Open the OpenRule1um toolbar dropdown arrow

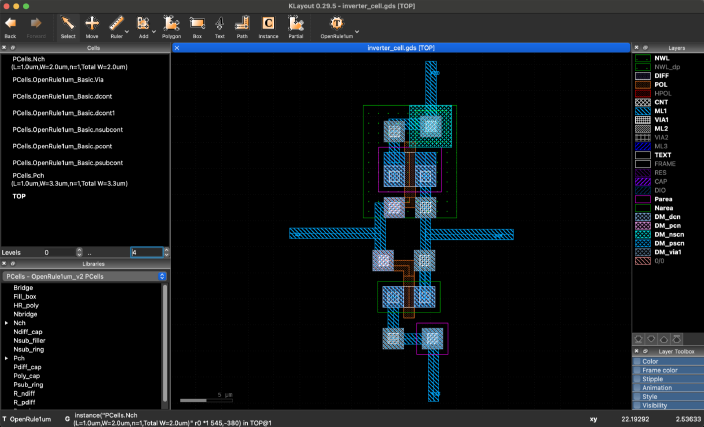click(357, 31)
